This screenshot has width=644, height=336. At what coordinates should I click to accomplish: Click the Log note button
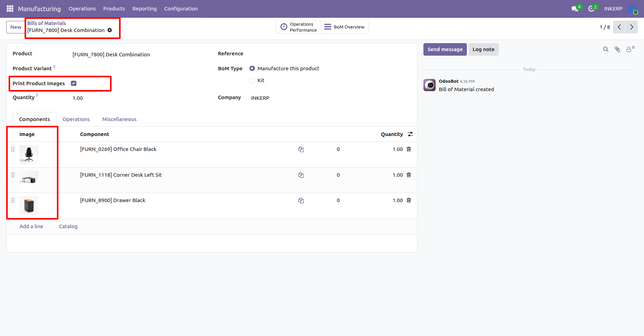coord(484,49)
